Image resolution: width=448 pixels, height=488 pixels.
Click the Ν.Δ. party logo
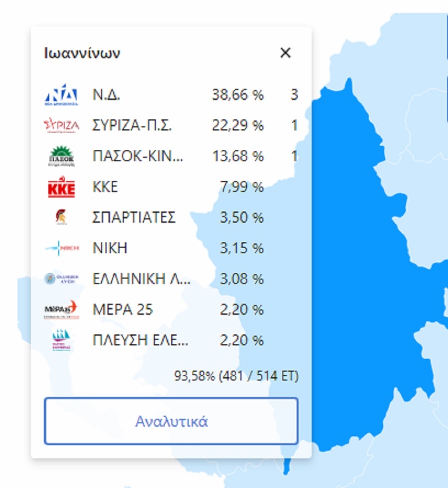pyautogui.click(x=61, y=95)
